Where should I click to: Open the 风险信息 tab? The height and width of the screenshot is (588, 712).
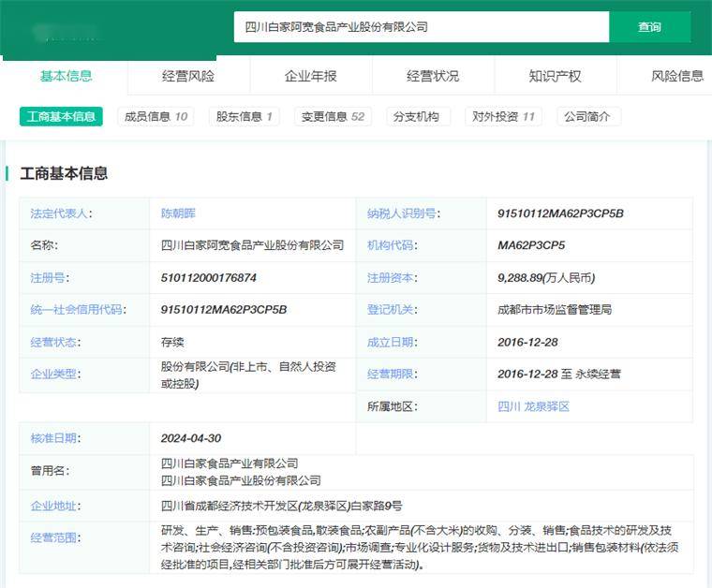(x=677, y=76)
